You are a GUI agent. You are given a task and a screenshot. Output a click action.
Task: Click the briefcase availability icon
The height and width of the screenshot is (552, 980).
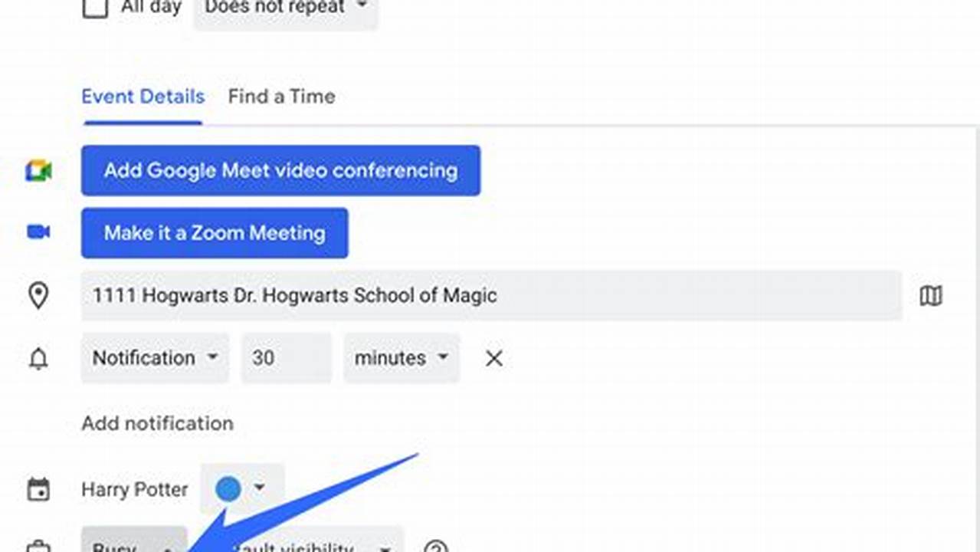[38, 547]
